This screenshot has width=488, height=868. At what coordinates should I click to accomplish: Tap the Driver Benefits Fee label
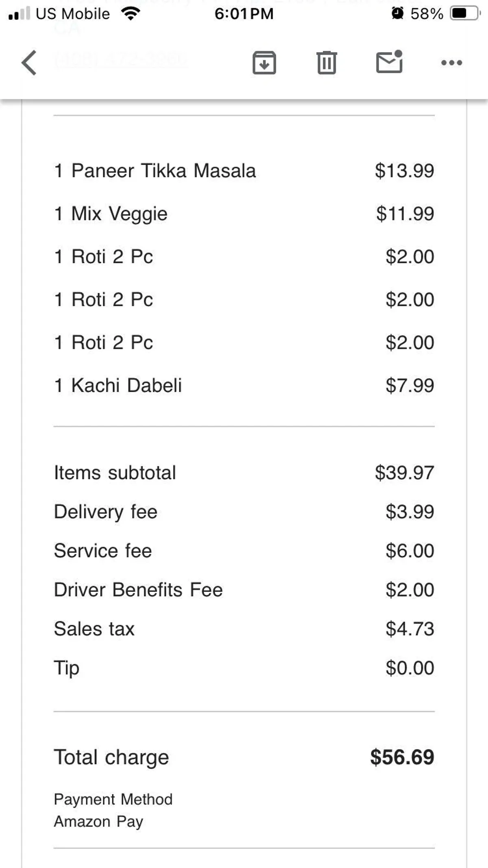coord(138,590)
